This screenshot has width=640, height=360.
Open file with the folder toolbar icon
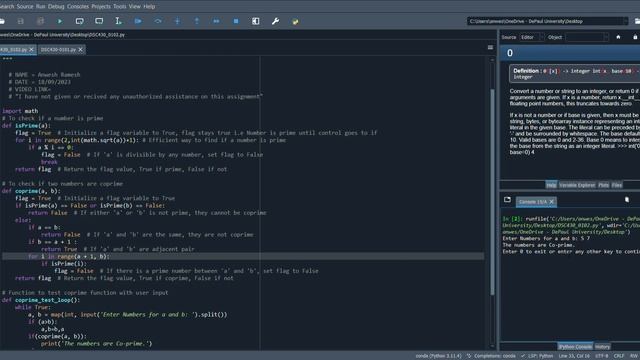[2, 21]
